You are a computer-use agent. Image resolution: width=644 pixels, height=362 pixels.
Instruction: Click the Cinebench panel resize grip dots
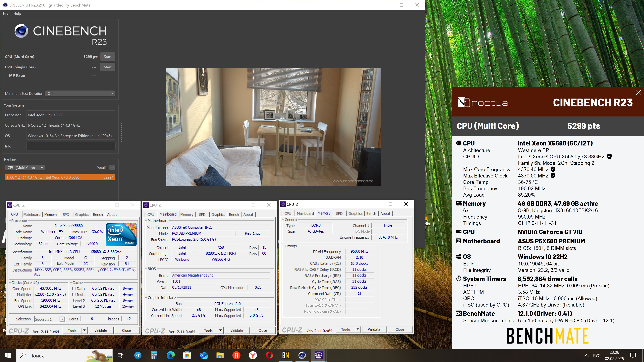coord(121,132)
